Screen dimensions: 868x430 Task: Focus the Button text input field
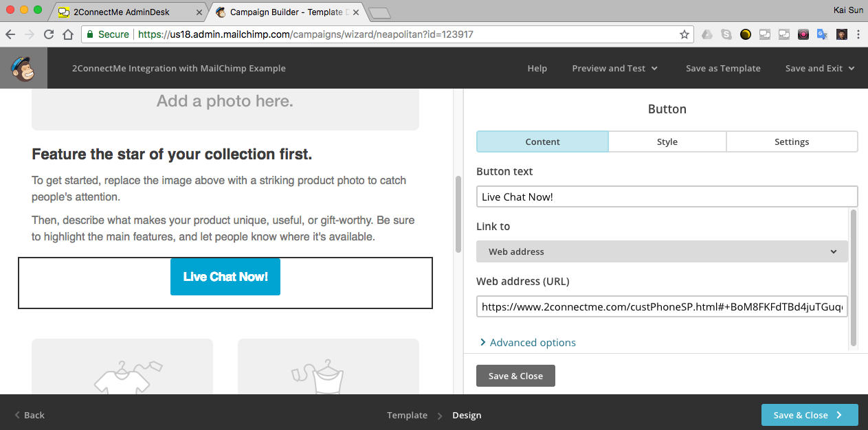click(667, 196)
